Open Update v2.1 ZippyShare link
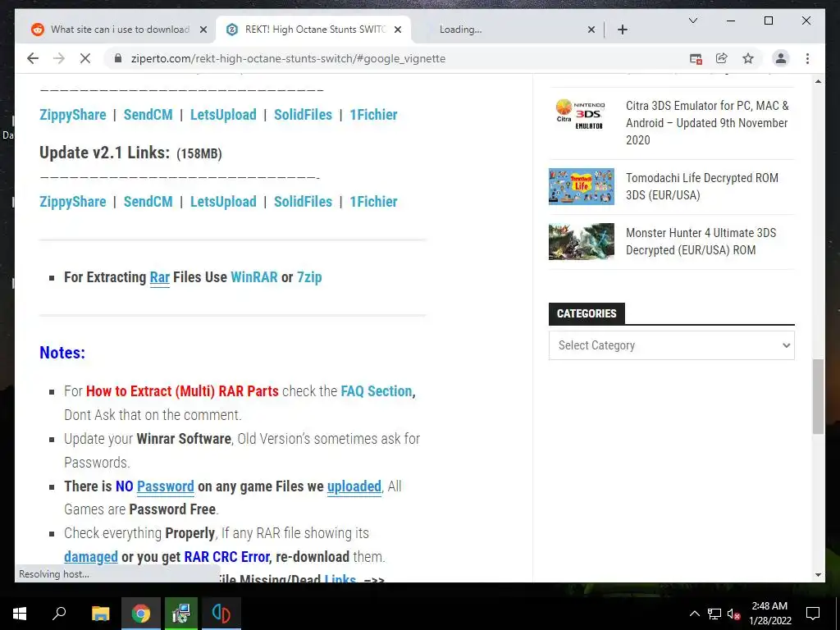840x630 pixels. tap(73, 202)
